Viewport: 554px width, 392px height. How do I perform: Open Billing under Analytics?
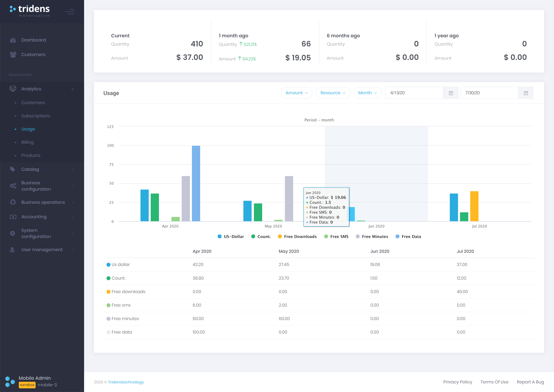28,142
